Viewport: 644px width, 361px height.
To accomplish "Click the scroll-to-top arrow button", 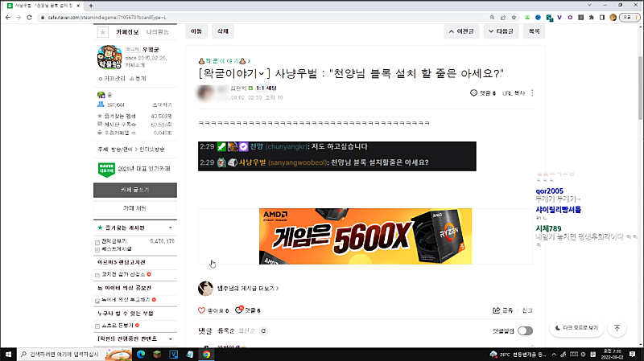I will 617,328.
